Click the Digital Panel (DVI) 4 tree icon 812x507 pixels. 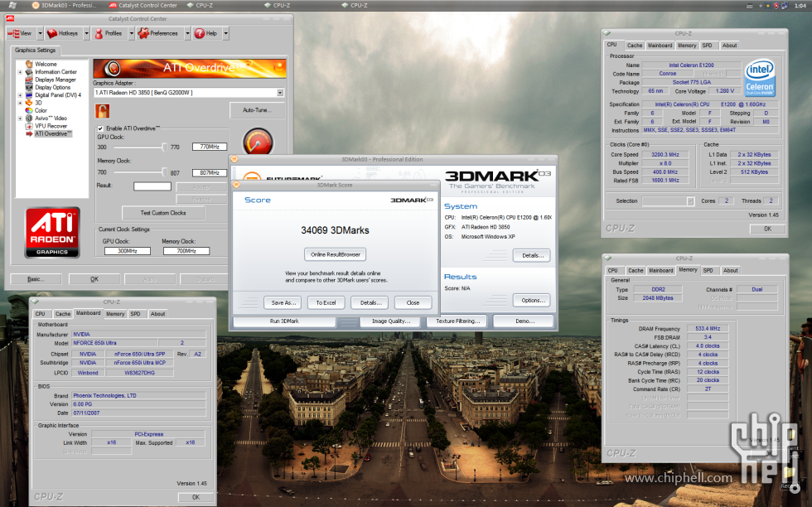point(29,95)
